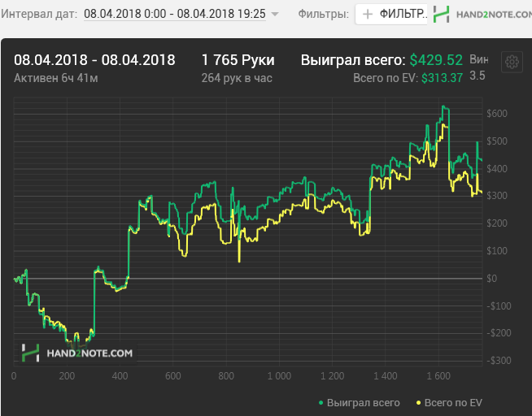Click the 800 x-axis tick label
532x416 pixels.
click(x=226, y=376)
